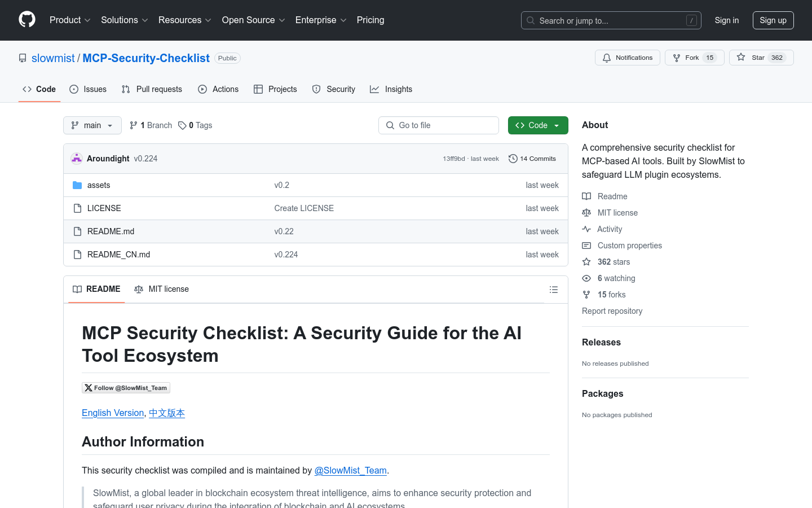Open the Insights tab
Screen dimensions: 812x508
[x=391, y=89]
